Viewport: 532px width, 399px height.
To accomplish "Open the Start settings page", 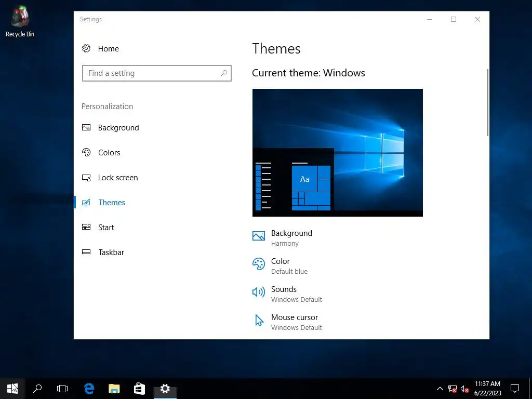I will [106, 228].
